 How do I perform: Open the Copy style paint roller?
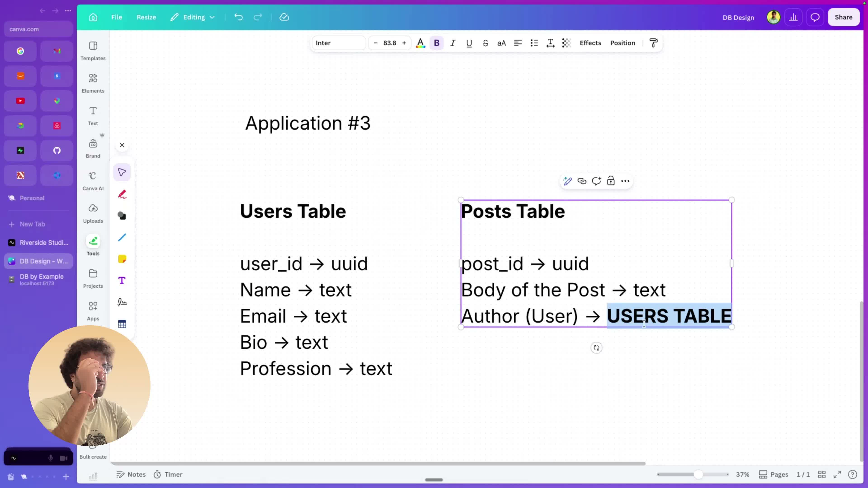coord(653,43)
